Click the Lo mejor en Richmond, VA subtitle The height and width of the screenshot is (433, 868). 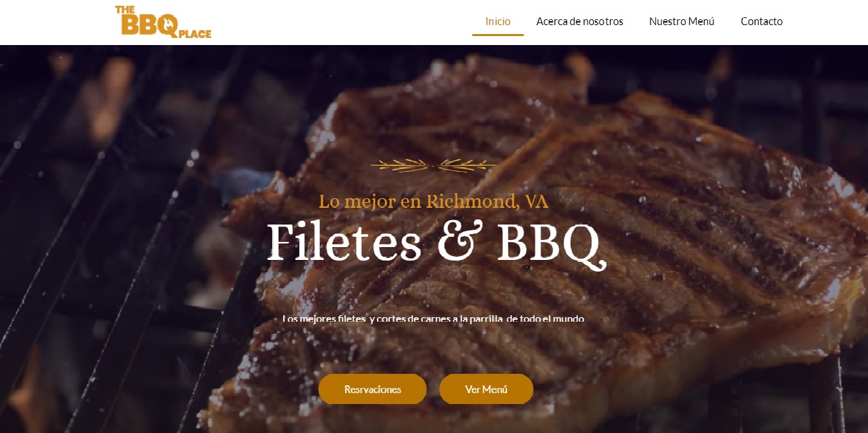click(434, 201)
